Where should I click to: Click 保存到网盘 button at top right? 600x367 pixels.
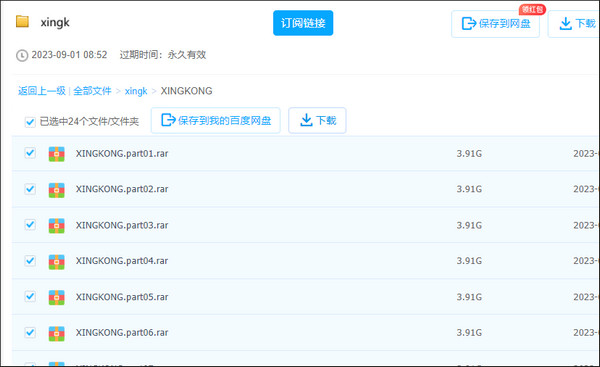pyautogui.click(x=496, y=24)
